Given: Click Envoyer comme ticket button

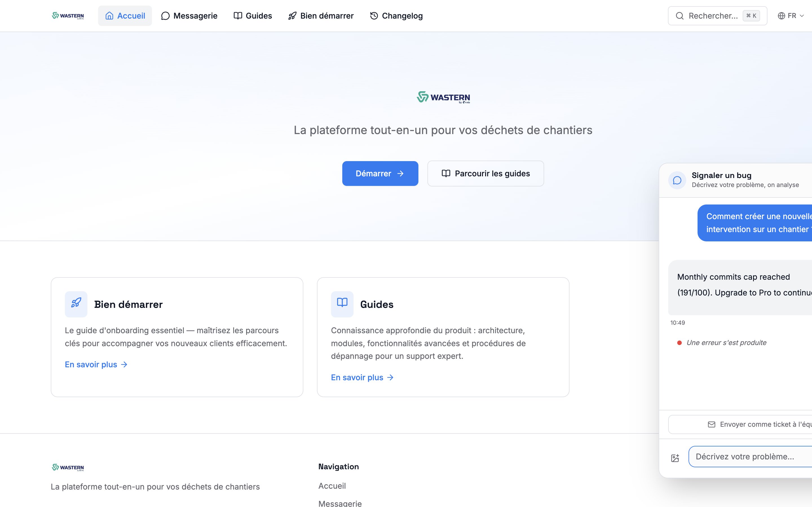Looking at the screenshot, I should click(x=758, y=424).
